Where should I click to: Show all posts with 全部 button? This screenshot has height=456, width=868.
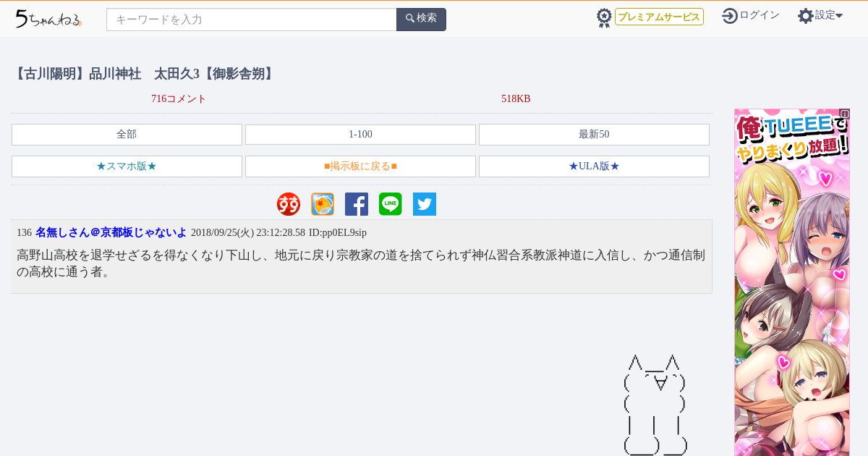tap(127, 135)
